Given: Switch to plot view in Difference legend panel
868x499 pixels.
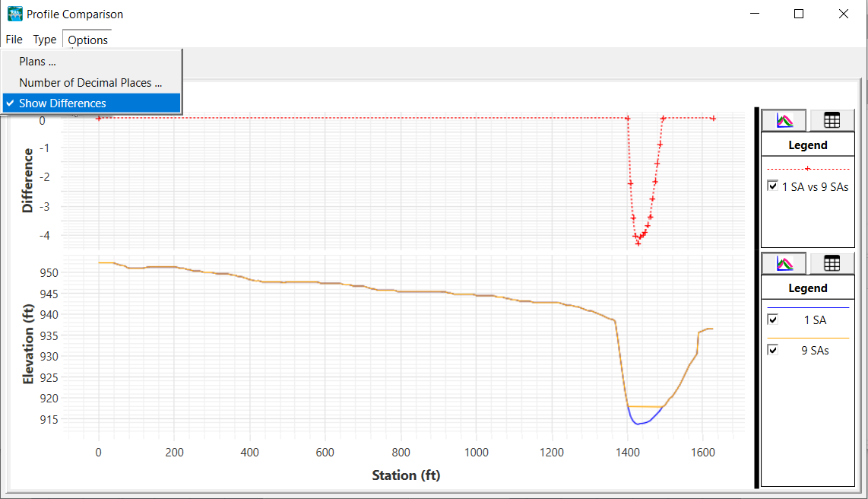Looking at the screenshot, I should (784, 120).
